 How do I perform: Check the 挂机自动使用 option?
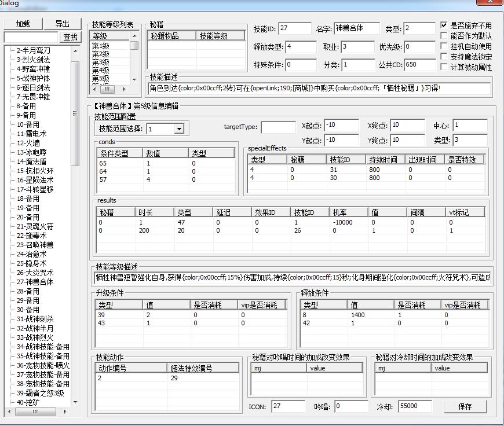pyautogui.click(x=444, y=46)
